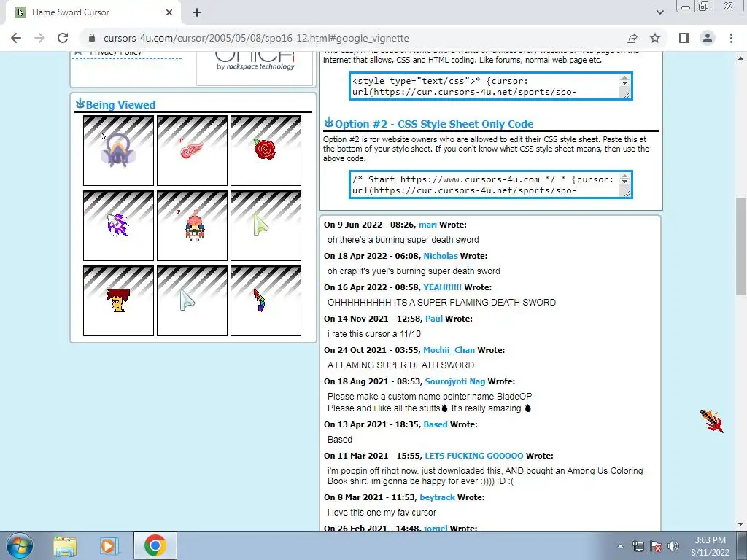Open commenter Paul's name link
The width and height of the screenshot is (747, 560).
[434, 319]
